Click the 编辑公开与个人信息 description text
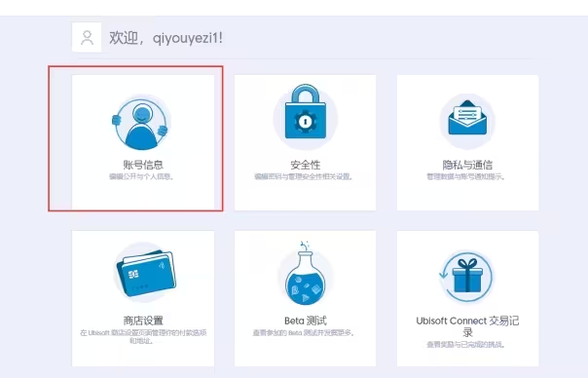Image resolution: width=588 pixels, height=378 pixels. tap(142, 176)
